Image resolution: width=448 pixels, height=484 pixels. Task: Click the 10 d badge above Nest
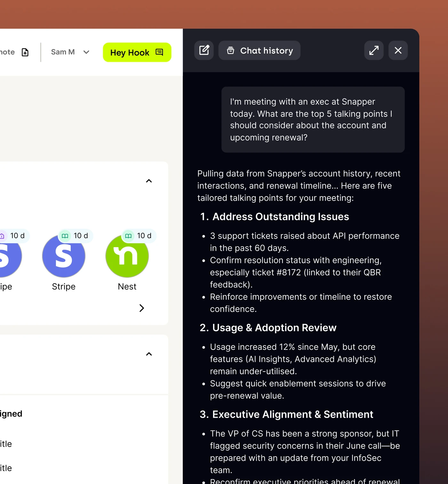point(139,236)
